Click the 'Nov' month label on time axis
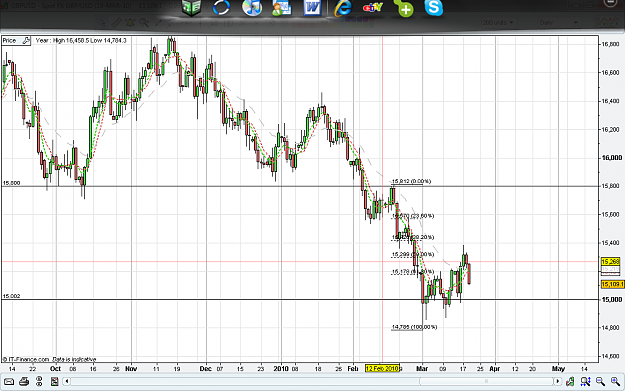This screenshot has width=625, height=391. point(131,369)
